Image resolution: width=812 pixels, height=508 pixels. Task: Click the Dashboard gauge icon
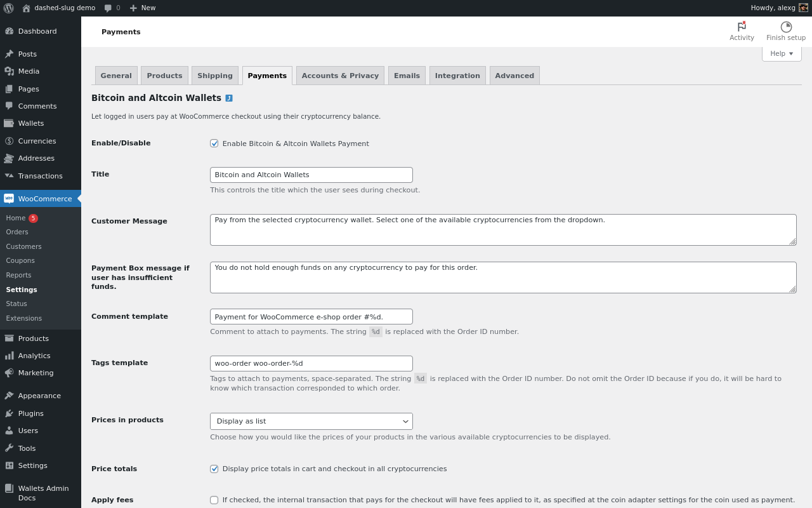(9, 31)
